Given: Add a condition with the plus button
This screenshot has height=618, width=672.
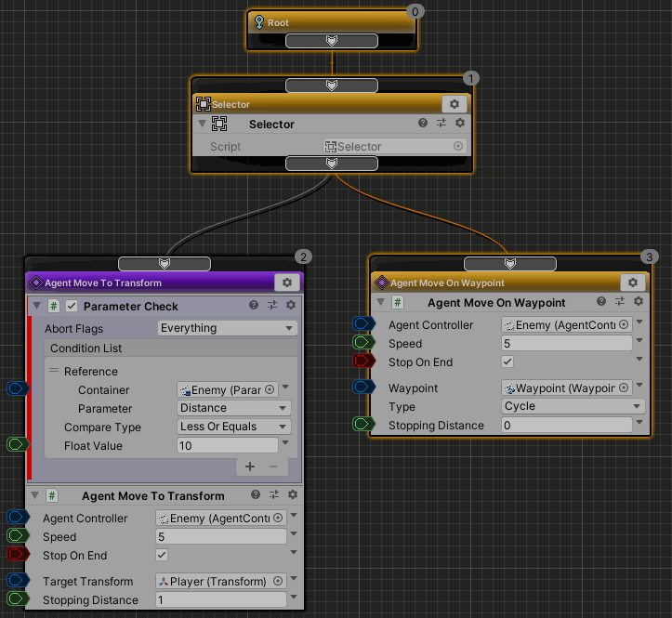Looking at the screenshot, I should [x=250, y=467].
